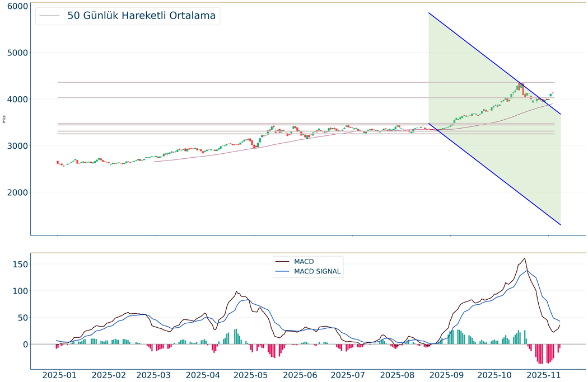
Task: Click the 50 Günlük Hareketli Ortalama legend label
Action: [141, 16]
